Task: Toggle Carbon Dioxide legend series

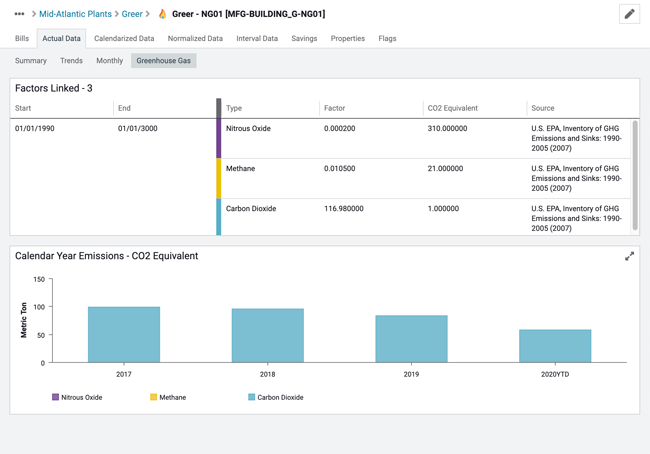Action: [x=276, y=397]
